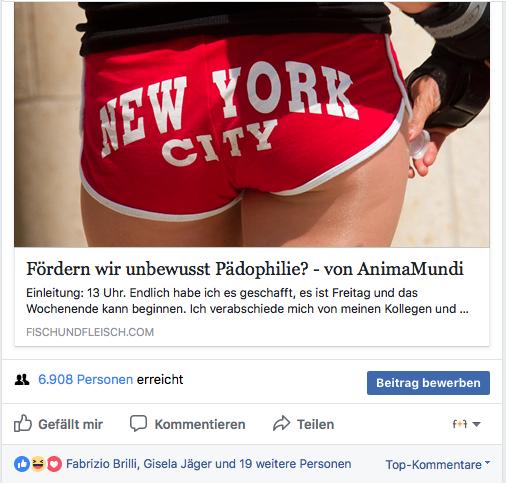Click the laughing haha reaction icon
This screenshot has height=483, width=506.
click(x=38, y=464)
